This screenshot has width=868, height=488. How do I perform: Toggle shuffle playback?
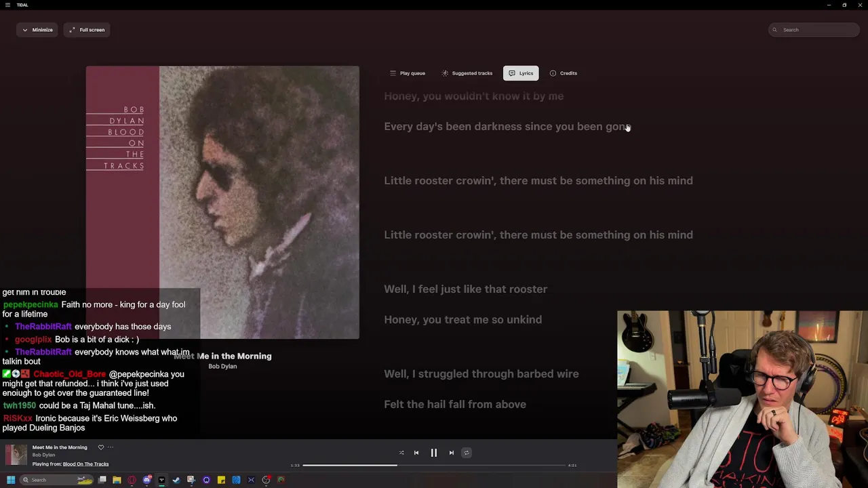pos(401,453)
